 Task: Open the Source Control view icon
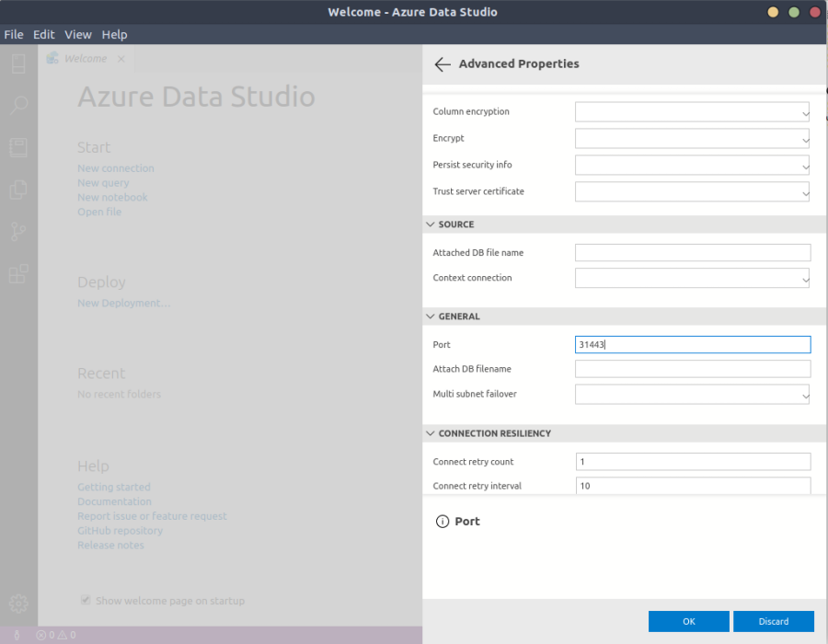tap(18, 232)
